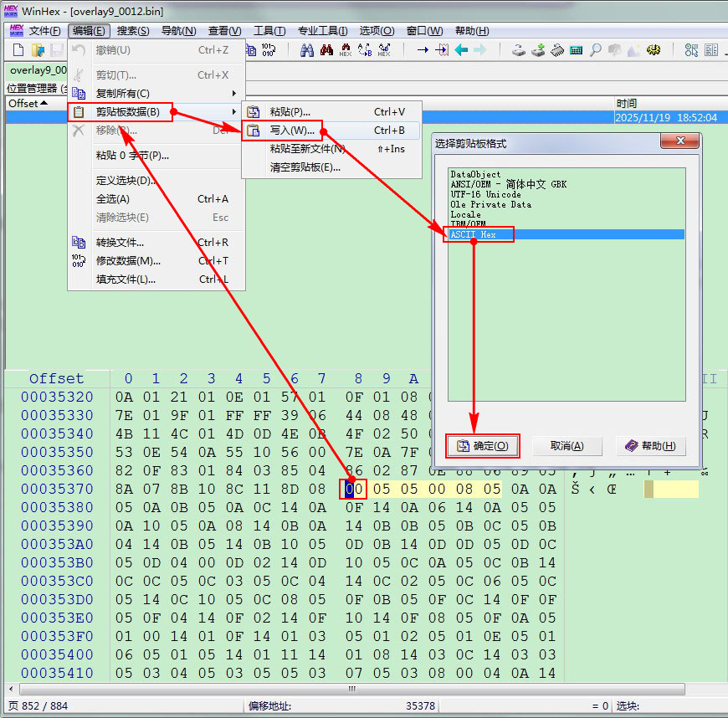
Task: Open the 查看(V) menu
Action: click(225, 31)
